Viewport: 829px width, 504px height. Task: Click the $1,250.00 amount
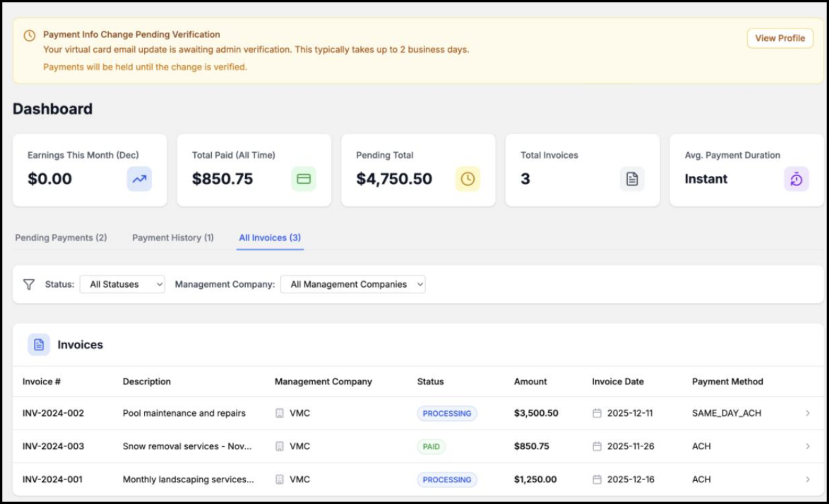coord(536,480)
